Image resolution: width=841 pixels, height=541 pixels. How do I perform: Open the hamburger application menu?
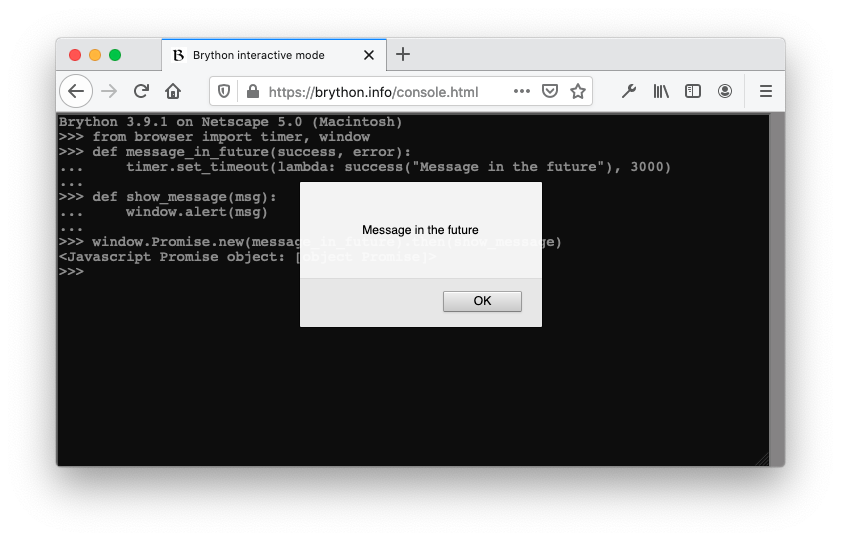pos(766,91)
